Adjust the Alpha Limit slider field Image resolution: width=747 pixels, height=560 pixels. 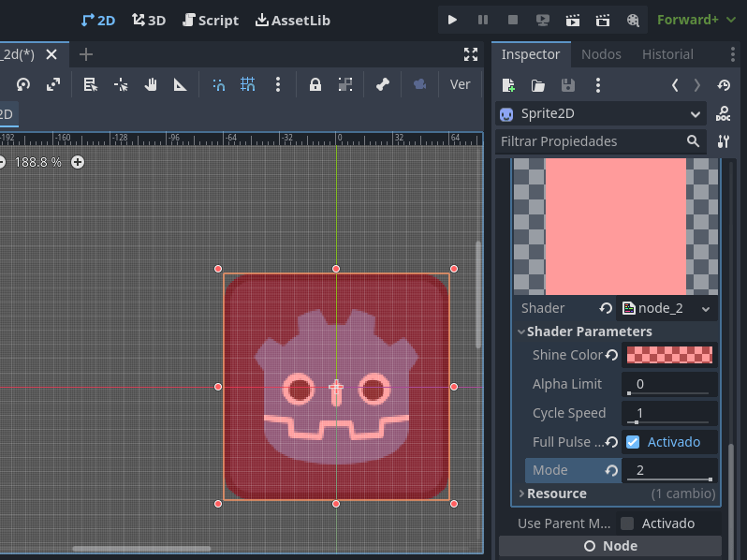pos(669,384)
